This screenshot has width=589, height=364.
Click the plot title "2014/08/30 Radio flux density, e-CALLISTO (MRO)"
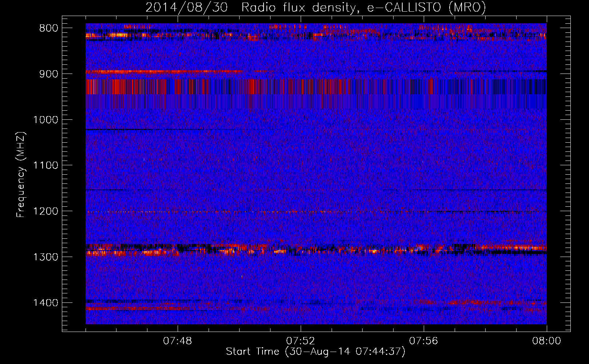(x=316, y=8)
